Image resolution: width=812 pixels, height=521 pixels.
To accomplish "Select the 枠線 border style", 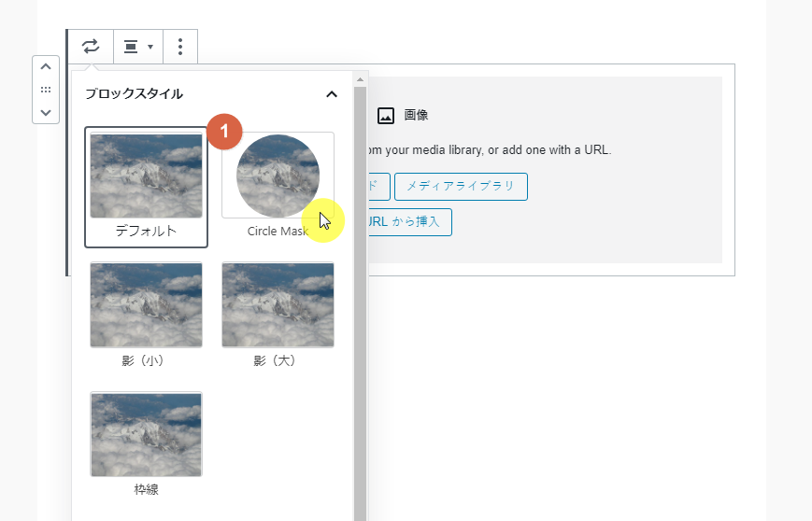I will [x=146, y=444].
